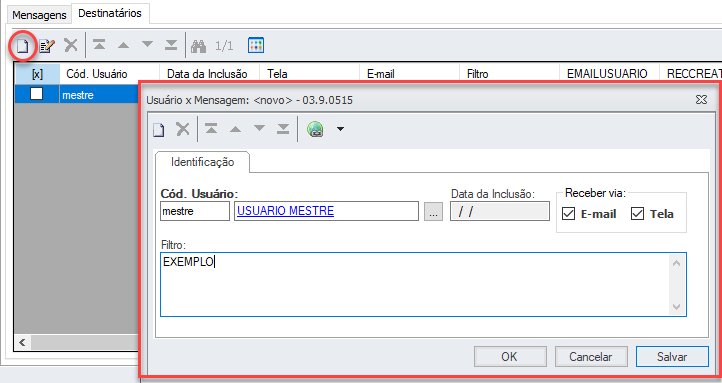Click the [x] select-all column header

37,74
